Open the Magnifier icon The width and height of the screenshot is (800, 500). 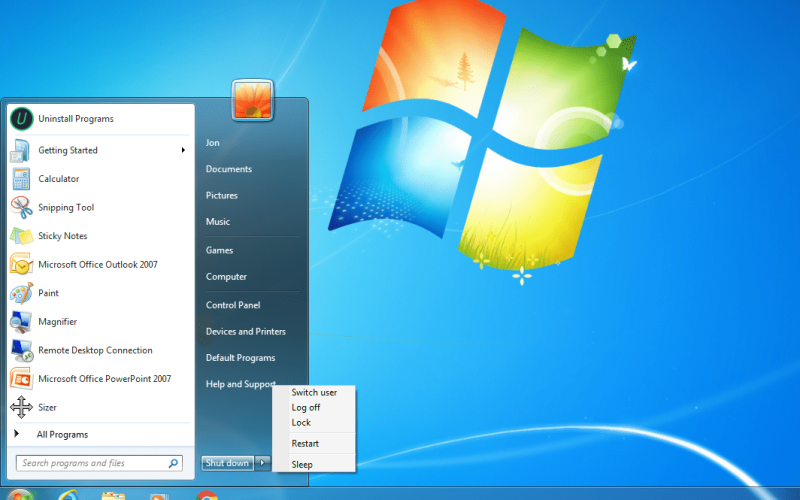click(x=21, y=322)
